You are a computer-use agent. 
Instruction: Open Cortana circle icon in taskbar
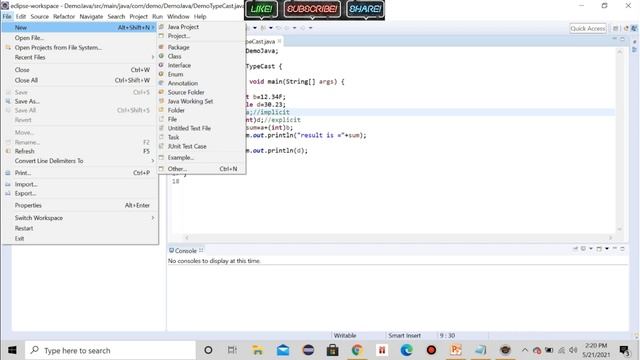[208, 350]
